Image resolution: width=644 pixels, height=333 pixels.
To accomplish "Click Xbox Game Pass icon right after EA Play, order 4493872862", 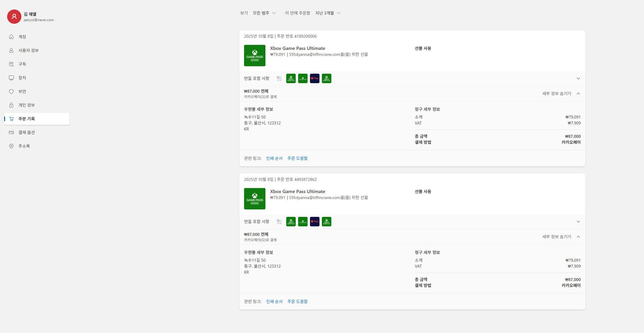I will [x=327, y=222].
